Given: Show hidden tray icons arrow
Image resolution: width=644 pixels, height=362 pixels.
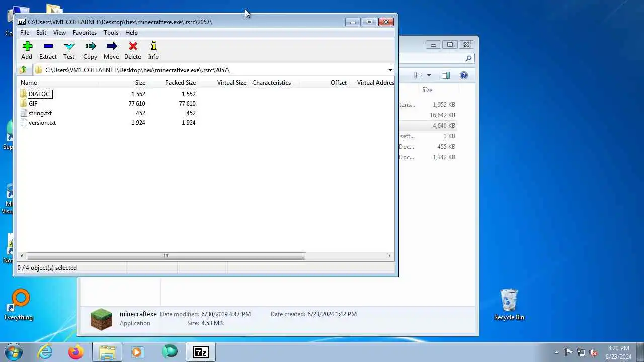Looking at the screenshot, I should pos(556,353).
